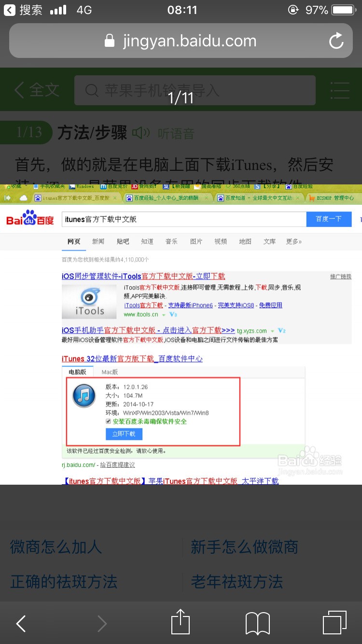
Task: Switch to the ECSHOP 管理中心 browser tab
Action: pos(333,198)
